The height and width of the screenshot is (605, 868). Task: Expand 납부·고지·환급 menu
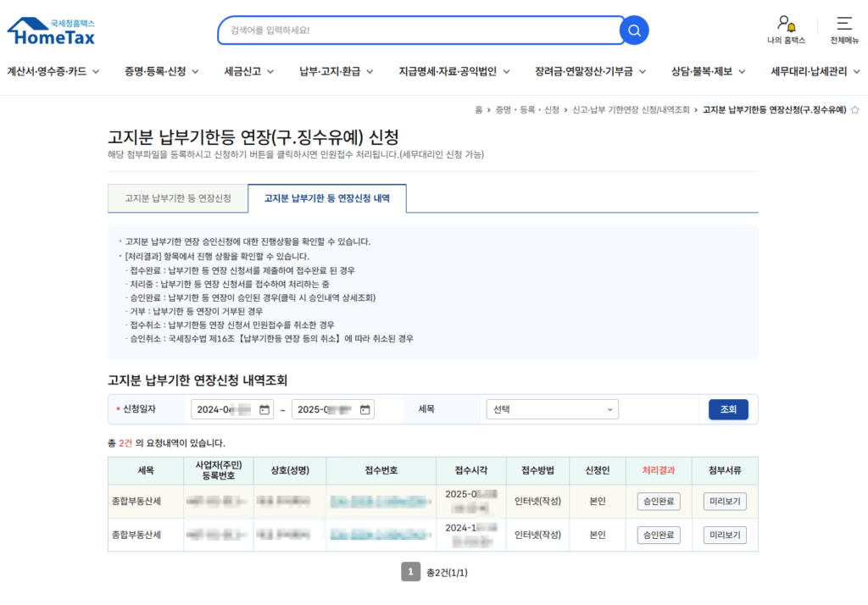coord(337,72)
